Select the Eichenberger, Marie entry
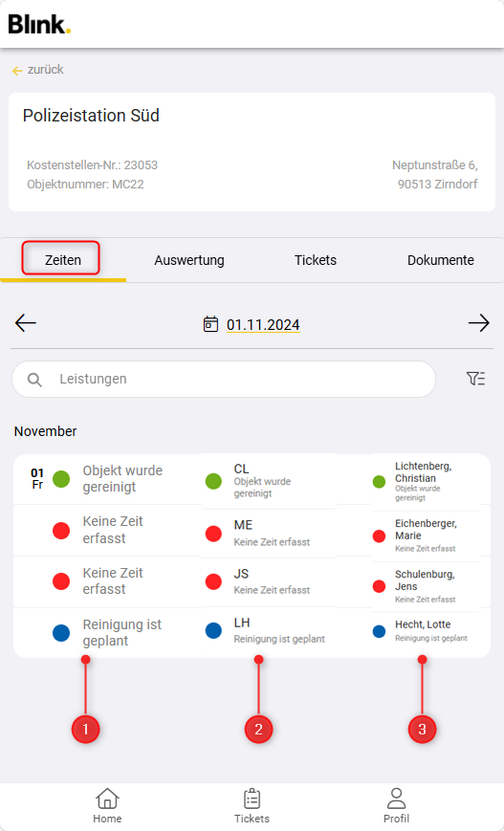 [x=427, y=536]
